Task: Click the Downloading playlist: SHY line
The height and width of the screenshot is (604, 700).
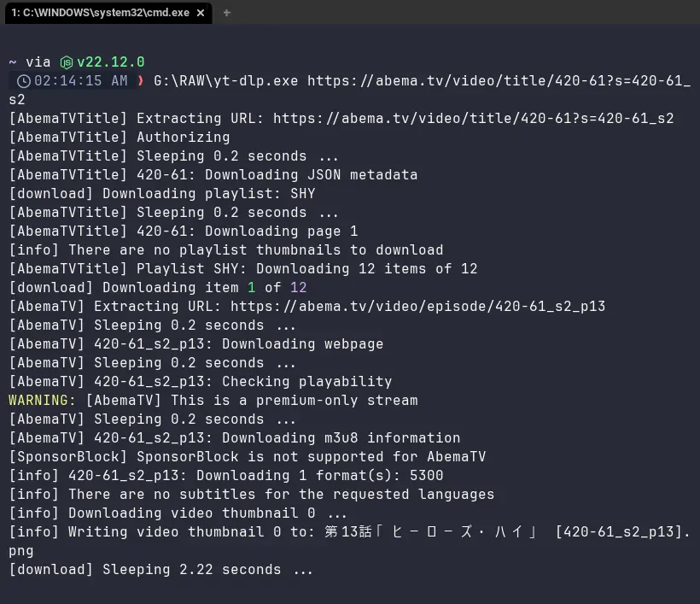Action: tap(162, 193)
